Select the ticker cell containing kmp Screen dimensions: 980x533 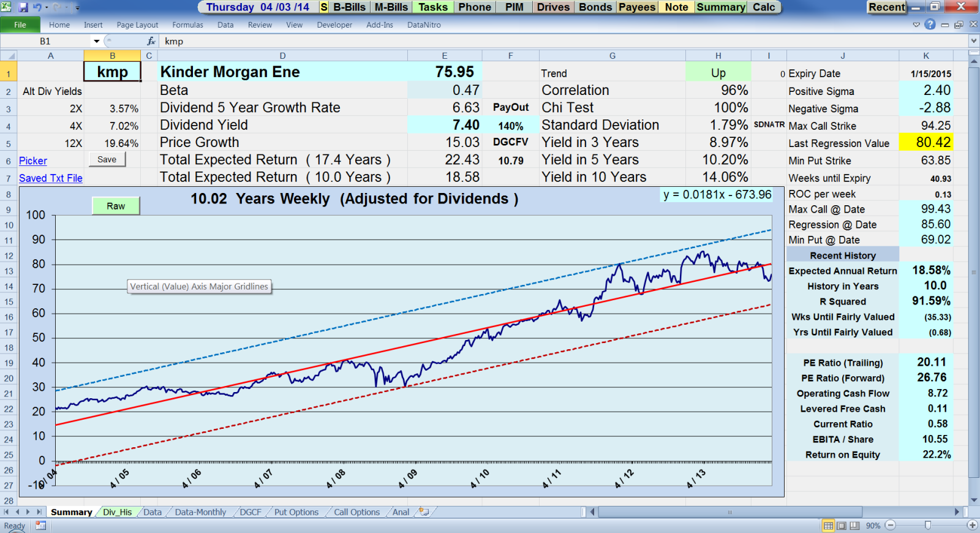[x=113, y=72]
